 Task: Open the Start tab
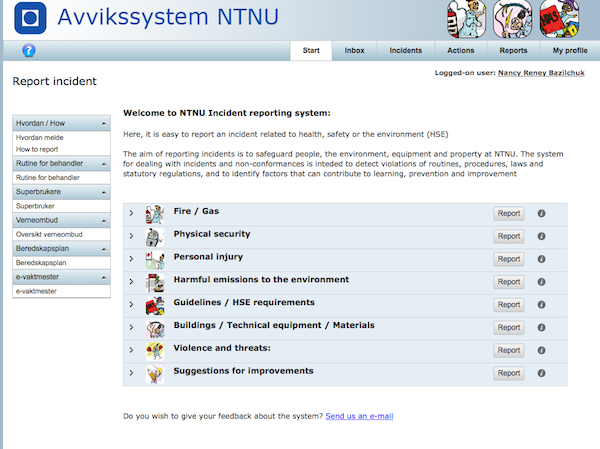(x=311, y=51)
